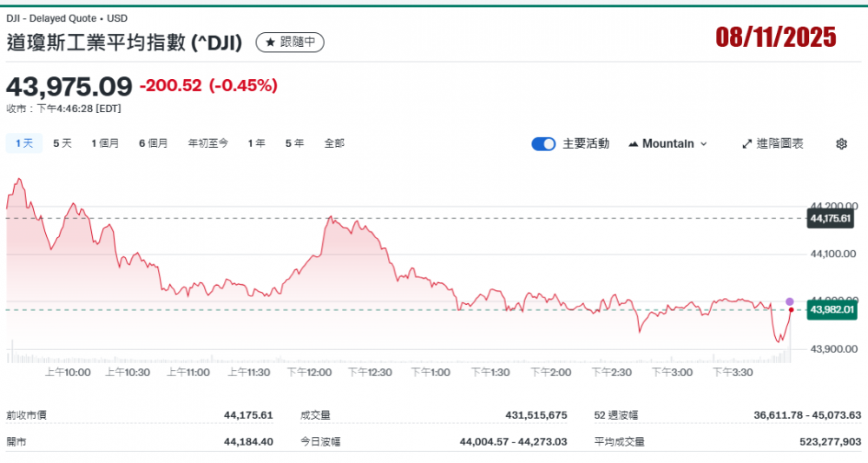This screenshot has width=868, height=463.
Task: Click the Mountain chart type icon
Action: (633, 144)
